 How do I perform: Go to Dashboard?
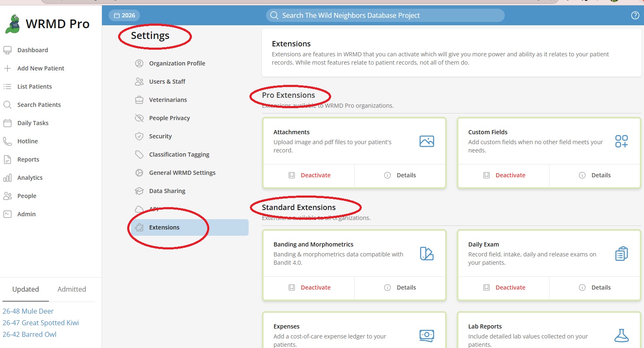click(x=33, y=50)
